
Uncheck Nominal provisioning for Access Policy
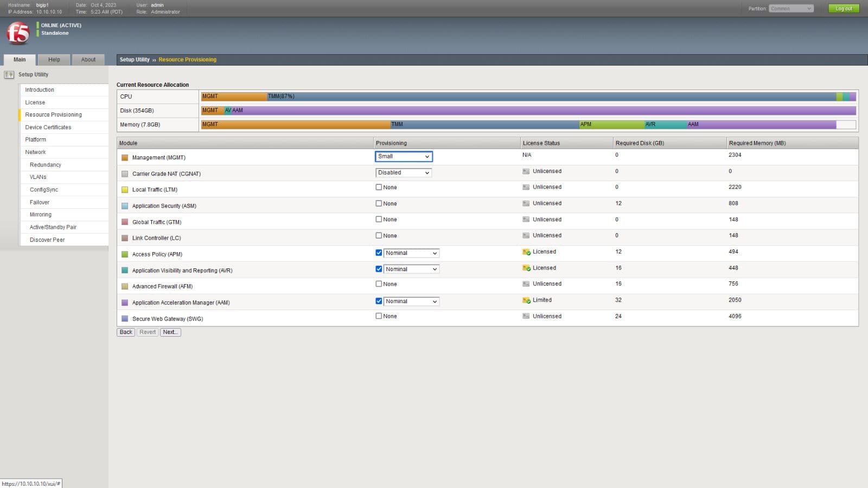pyautogui.click(x=379, y=253)
